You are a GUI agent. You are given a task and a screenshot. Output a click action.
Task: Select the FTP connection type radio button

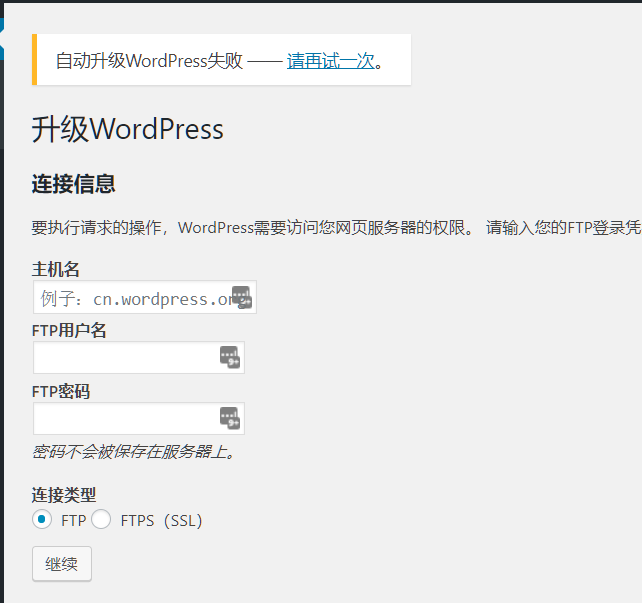42,519
